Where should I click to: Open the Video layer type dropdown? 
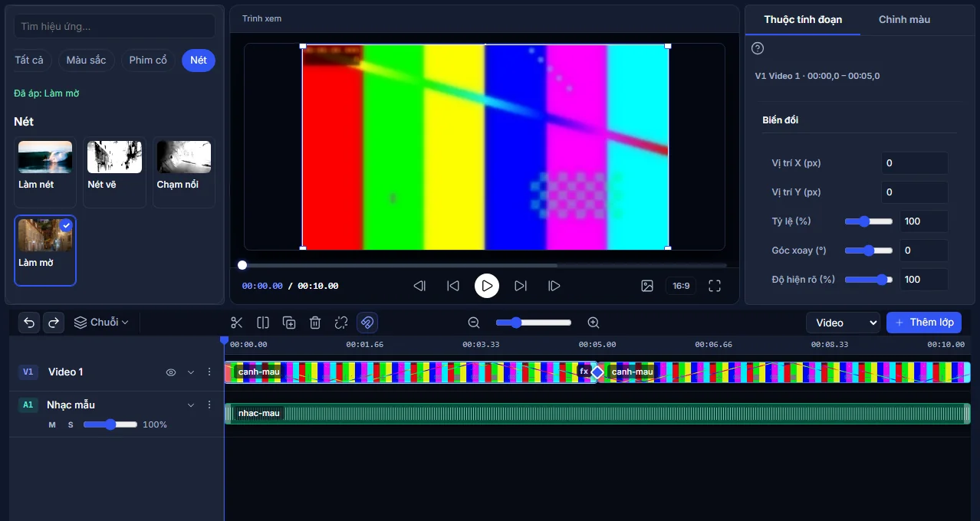[843, 323]
